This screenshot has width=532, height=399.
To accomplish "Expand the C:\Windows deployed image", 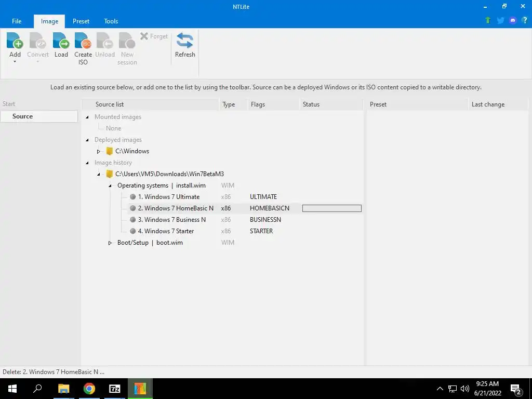I will point(98,151).
